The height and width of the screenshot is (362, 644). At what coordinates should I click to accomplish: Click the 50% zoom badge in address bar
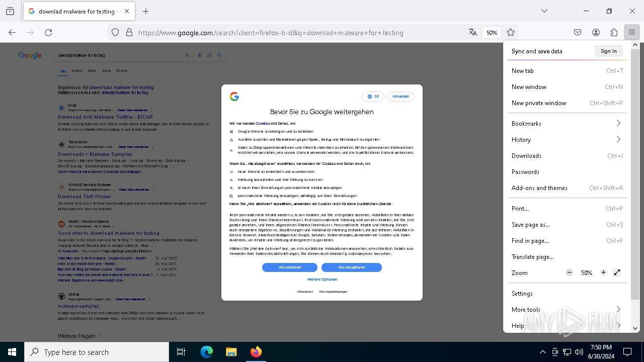tap(492, 33)
